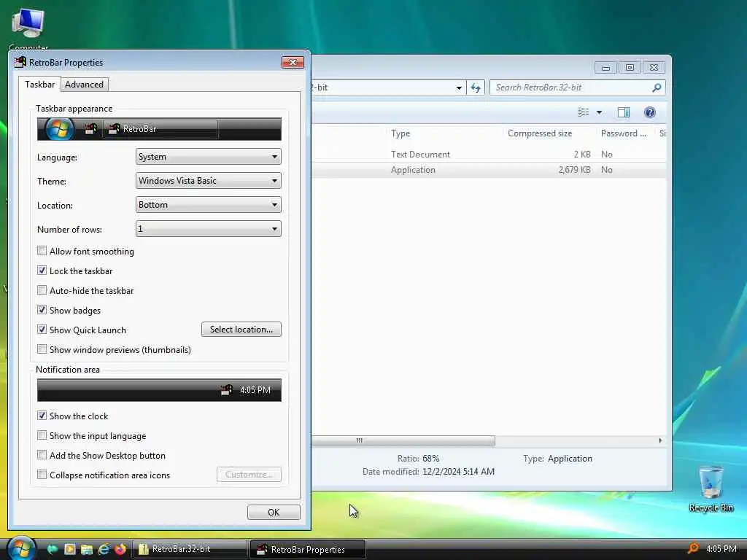Click the OK button in RetroBar Properties
The image size is (747, 560).
click(x=274, y=513)
